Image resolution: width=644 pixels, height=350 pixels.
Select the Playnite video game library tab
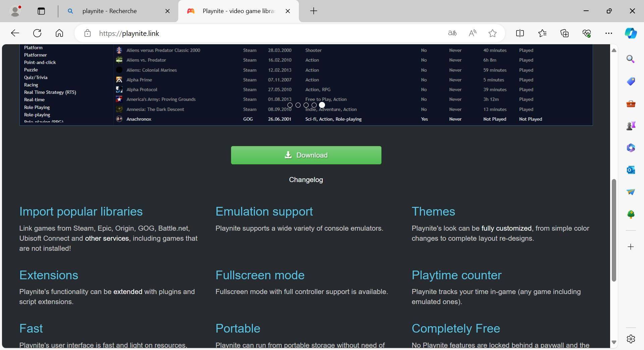point(238,11)
